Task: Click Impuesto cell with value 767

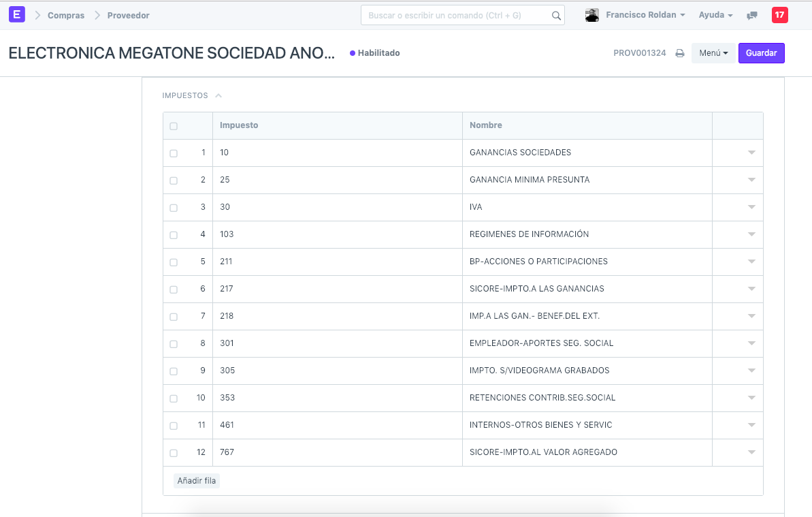Action: click(337, 452)
